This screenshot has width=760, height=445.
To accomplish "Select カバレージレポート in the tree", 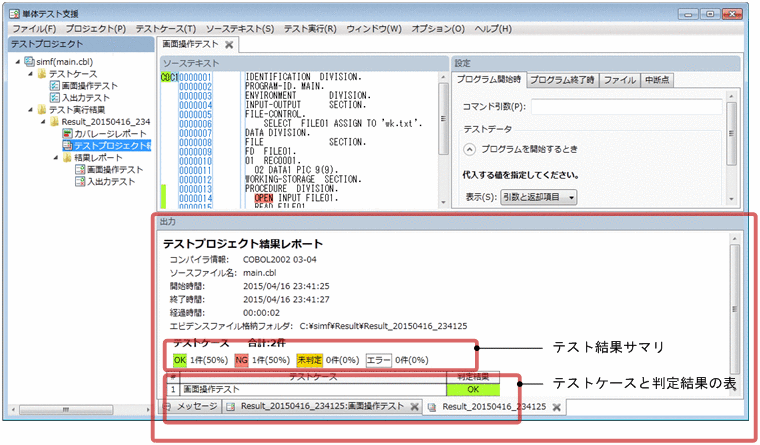I will (x=110, y=134).
